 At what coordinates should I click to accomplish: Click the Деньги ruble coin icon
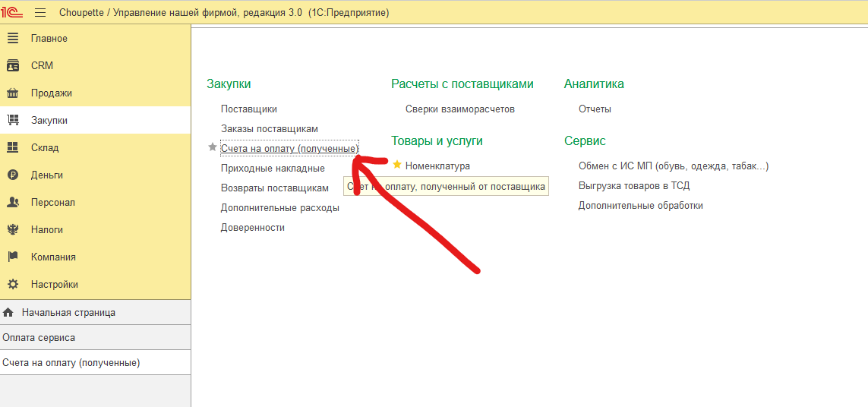click(13, 175)
